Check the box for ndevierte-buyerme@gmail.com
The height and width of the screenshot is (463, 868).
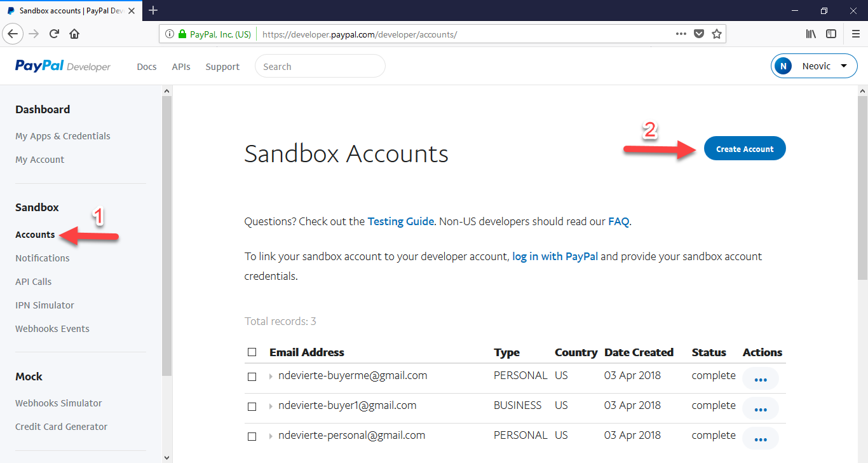coord(252,377)
